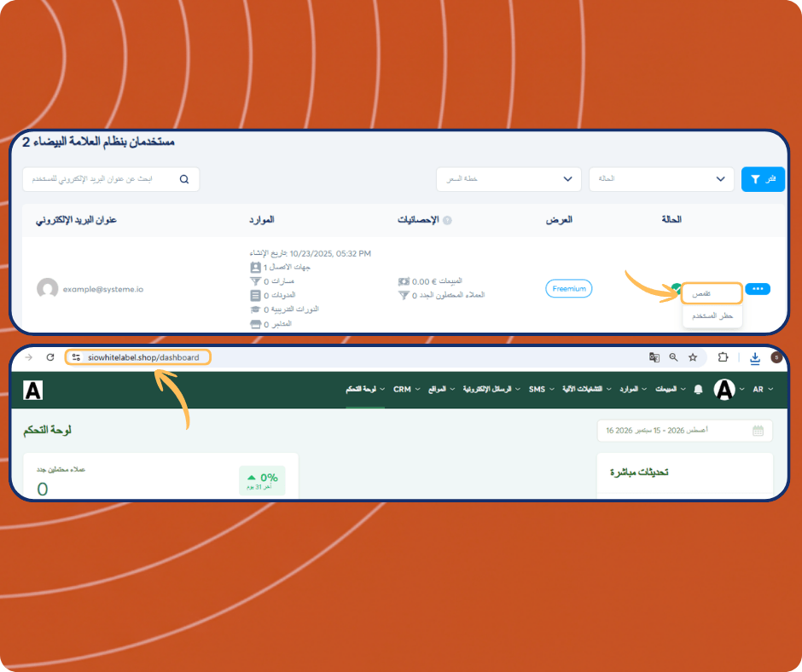Click the A logo in the green header
The height and width of the screenshot is (672, 802).
(32, 391)
